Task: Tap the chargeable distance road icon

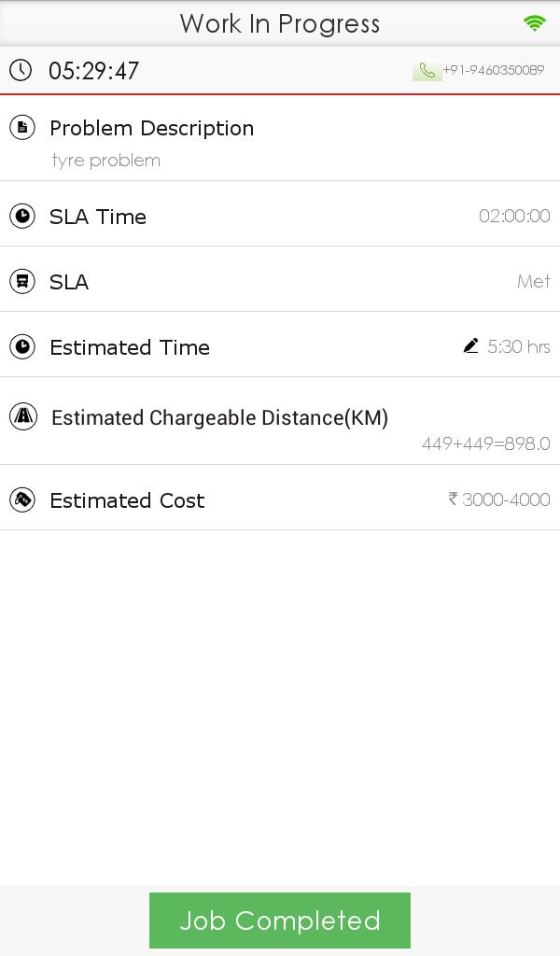Action: (23, 416)
